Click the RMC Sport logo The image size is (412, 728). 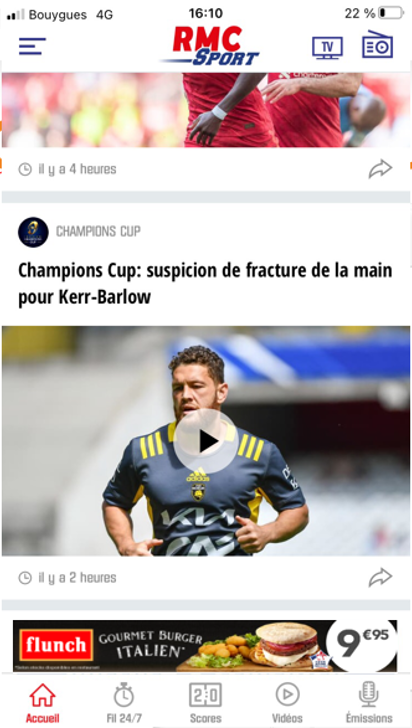pos(209,46)
